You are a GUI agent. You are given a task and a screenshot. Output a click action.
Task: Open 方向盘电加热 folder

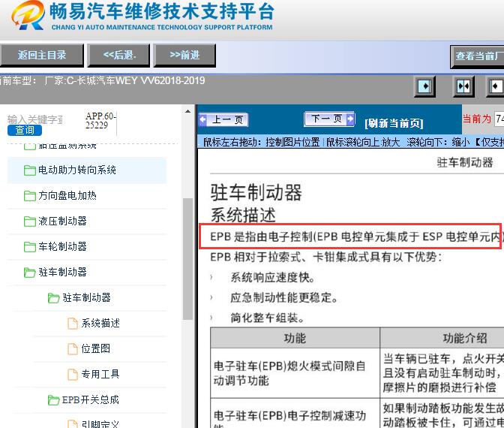(x=67, y=195)
